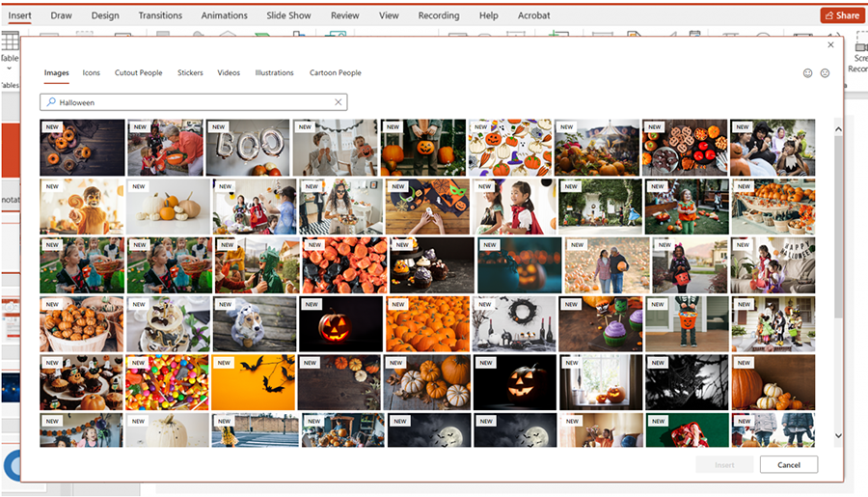
Task: Switch to the Icons tab
Action: (x=92, y=72)
